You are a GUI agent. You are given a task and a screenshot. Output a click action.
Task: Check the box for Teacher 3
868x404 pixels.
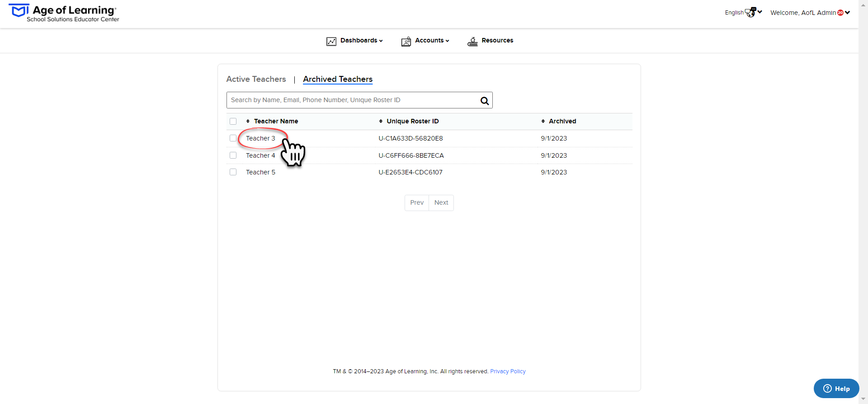[233, 138]
